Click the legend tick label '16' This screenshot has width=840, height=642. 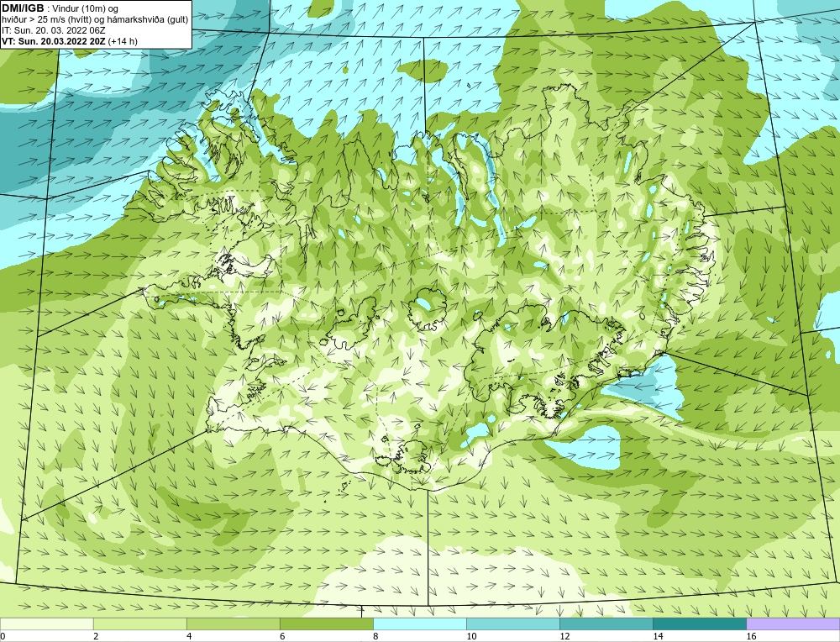coord(751,636)
